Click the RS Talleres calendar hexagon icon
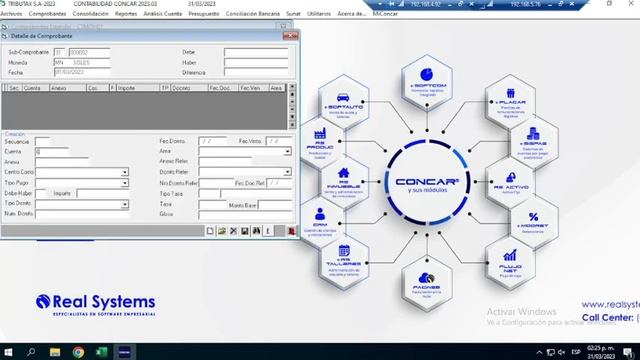Image resolution: width=640 pixels, height=360 pixels. [x=343, y=262]
